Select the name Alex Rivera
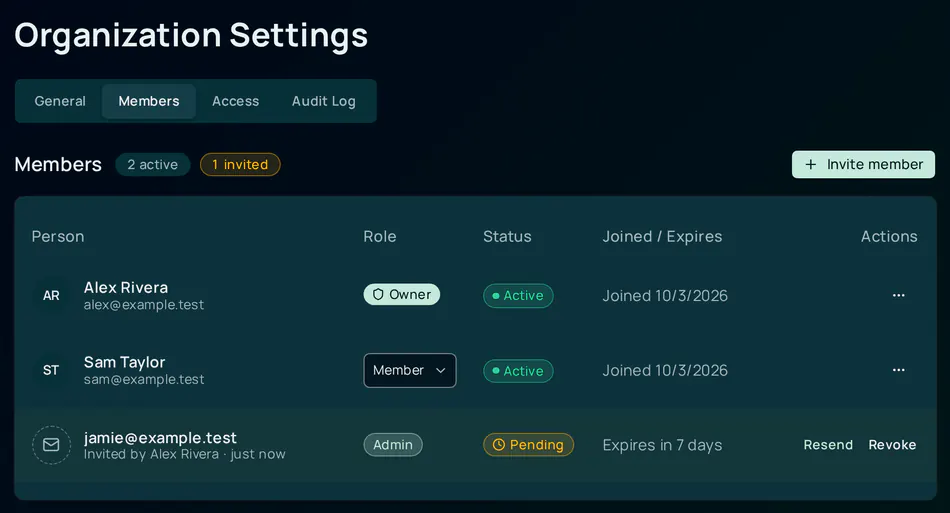This screenshot has height=513, width=950. click(126, 288)
